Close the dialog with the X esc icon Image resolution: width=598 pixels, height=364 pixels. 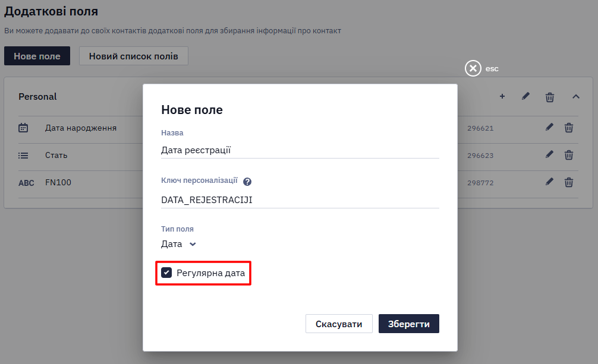click(x=473, y=69)
